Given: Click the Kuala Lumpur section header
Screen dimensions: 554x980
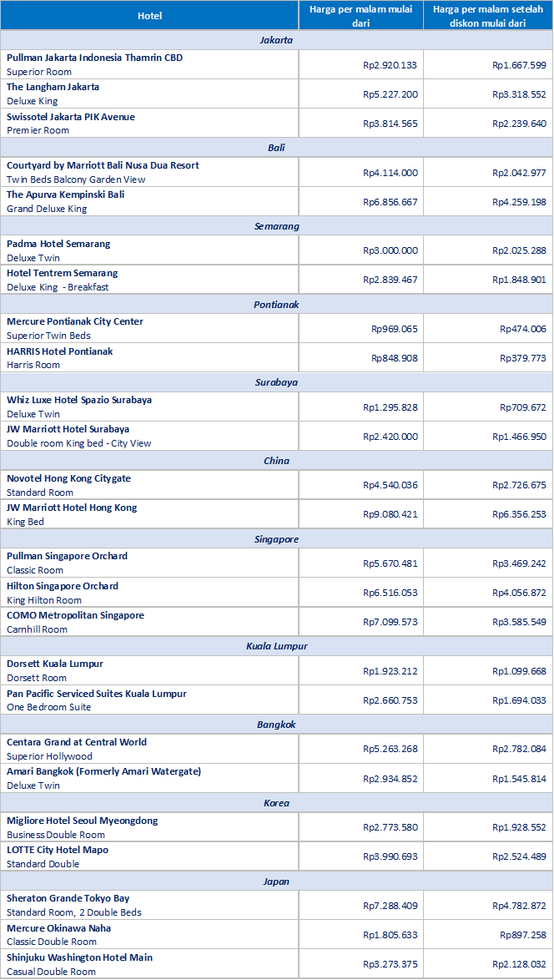Looking at the screenshot, I should [x=277, y=646].
